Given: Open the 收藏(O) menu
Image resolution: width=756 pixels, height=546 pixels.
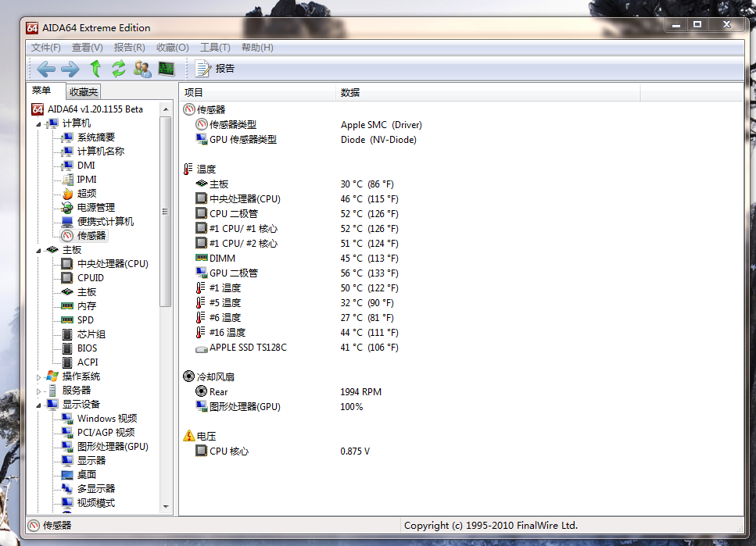Looking at the screenshot, I should click(x=173, y=47).
